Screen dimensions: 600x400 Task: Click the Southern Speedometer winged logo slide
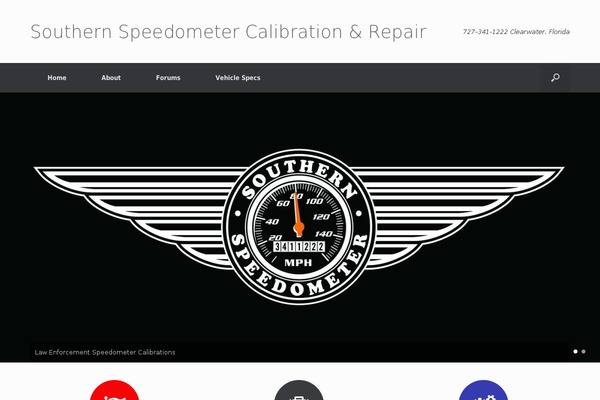click(x=299, y=227)
